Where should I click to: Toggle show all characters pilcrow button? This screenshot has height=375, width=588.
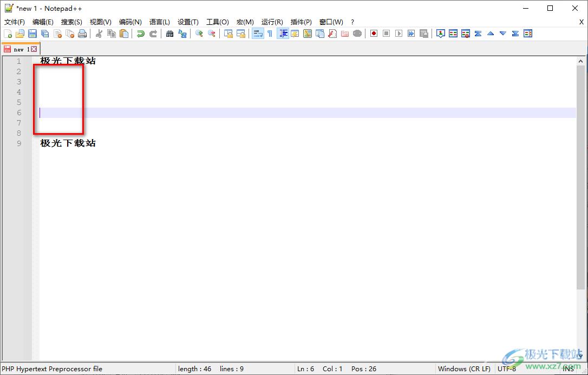coord(270,34)
